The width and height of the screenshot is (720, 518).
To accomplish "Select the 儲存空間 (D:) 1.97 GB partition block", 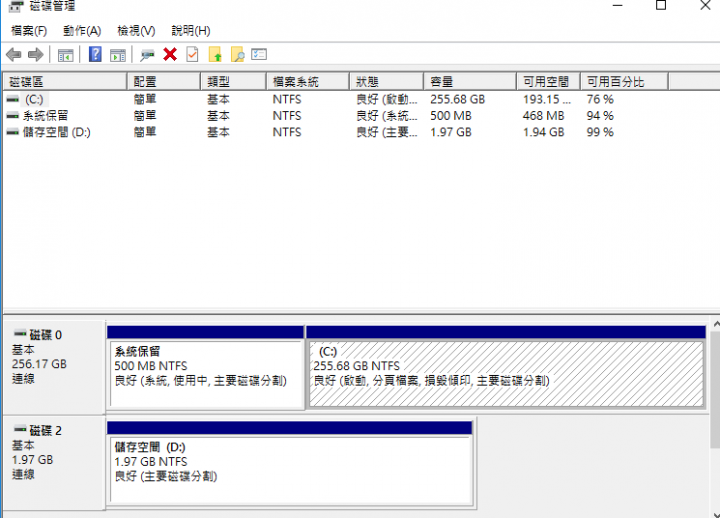I will coord(290,464).
